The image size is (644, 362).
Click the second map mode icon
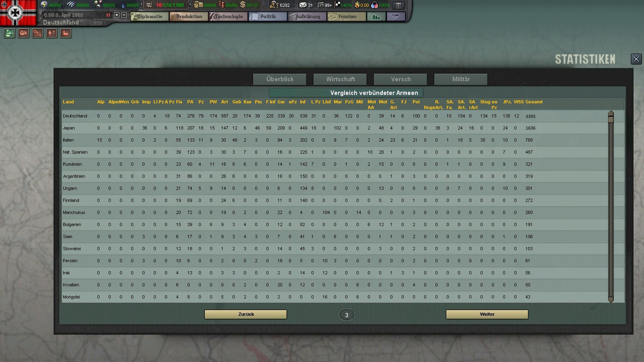pyautogui.click(x=23, y=33)
